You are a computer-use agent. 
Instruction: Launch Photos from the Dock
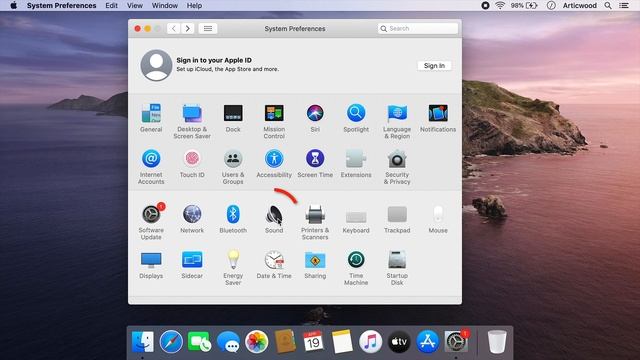tap(256, 342)
